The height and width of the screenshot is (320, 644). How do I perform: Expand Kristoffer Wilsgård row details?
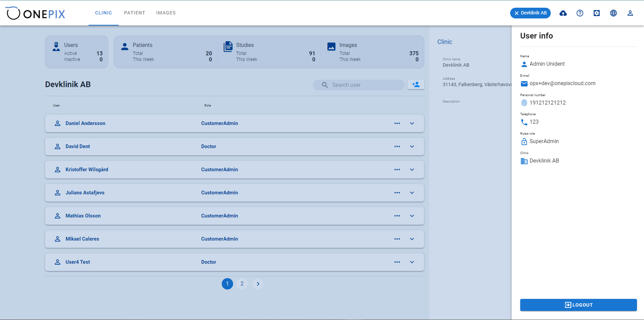412,170
